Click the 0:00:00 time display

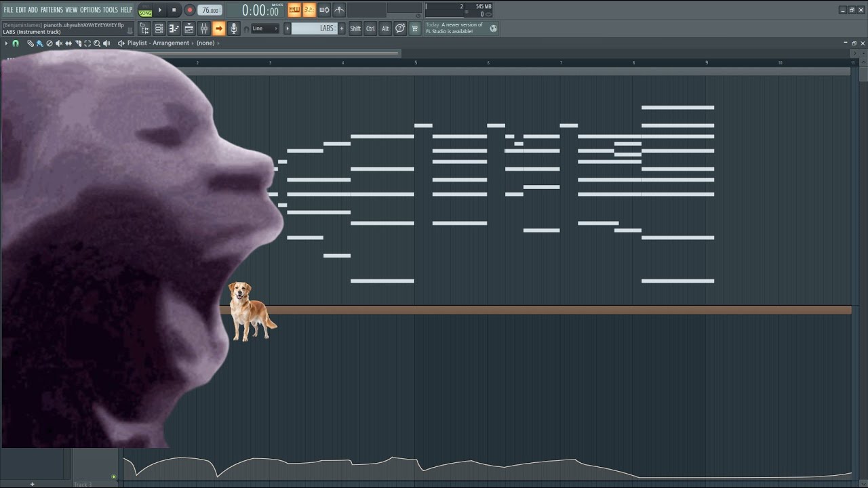tap(260, 10)
